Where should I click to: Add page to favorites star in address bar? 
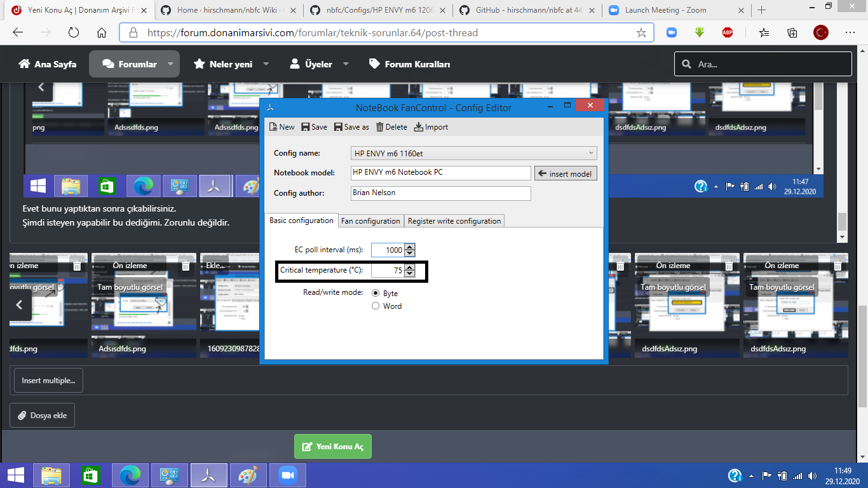[x=641, y=33]
